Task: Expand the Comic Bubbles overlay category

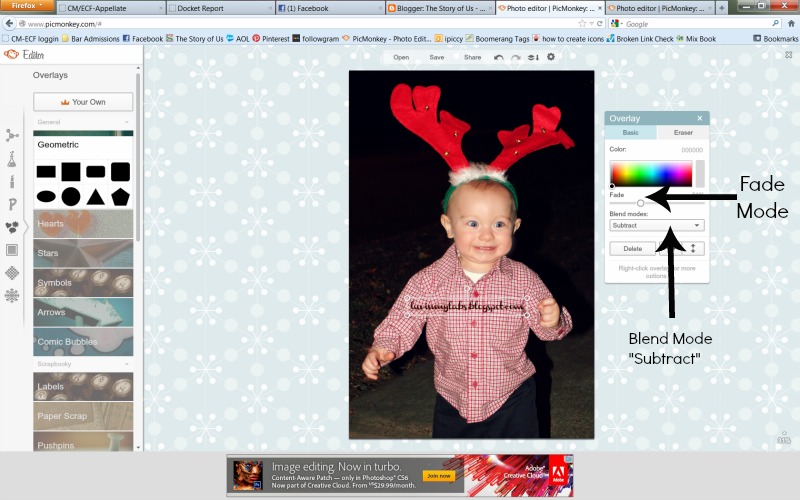Action: [x=83, y=342]
